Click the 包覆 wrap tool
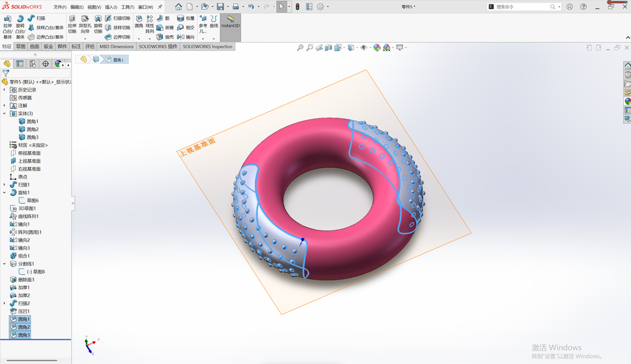The height and width of the screenshot is (364, 631). [x=185, y=18]
